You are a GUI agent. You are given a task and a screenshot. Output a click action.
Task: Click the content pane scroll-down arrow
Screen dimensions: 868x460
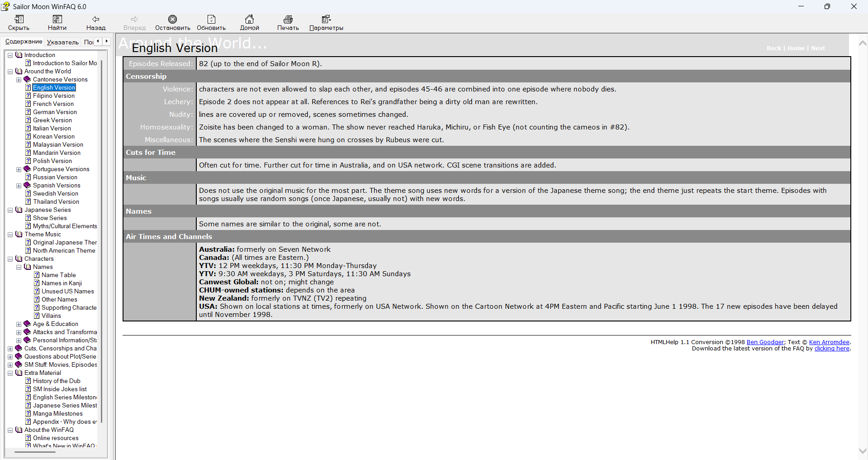click(863, 451)
